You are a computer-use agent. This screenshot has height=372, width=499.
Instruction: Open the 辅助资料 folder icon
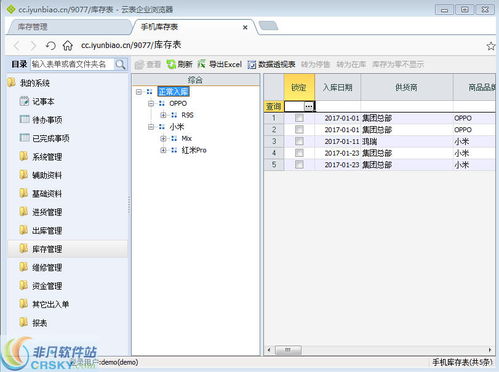pos(24,174)
